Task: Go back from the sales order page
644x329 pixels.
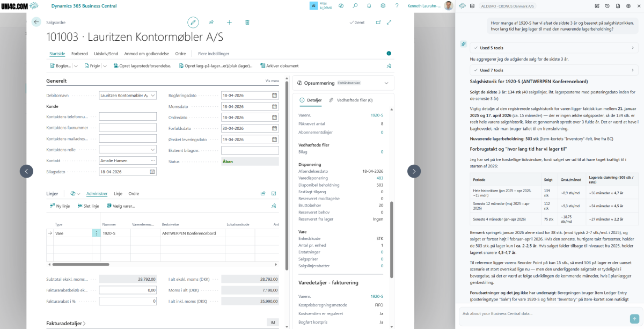Action: (x=36, y=22)
